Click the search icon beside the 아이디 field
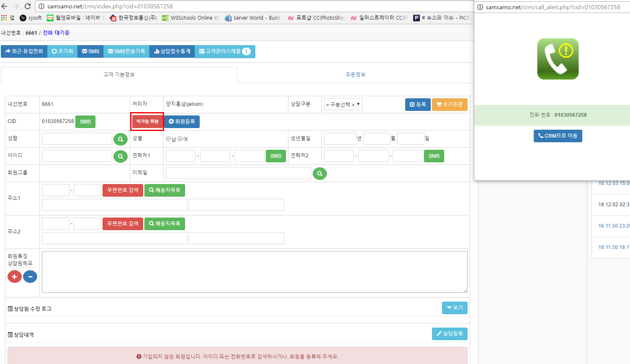 coord(120,156)
